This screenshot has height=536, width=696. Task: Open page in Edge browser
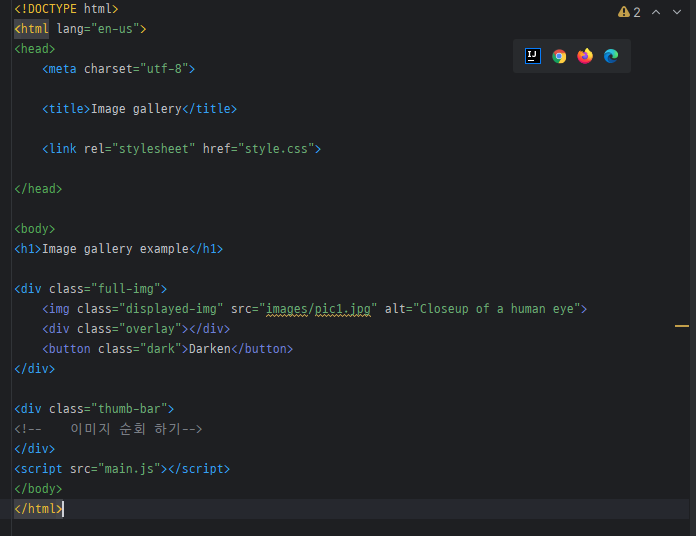pos(611,56)
